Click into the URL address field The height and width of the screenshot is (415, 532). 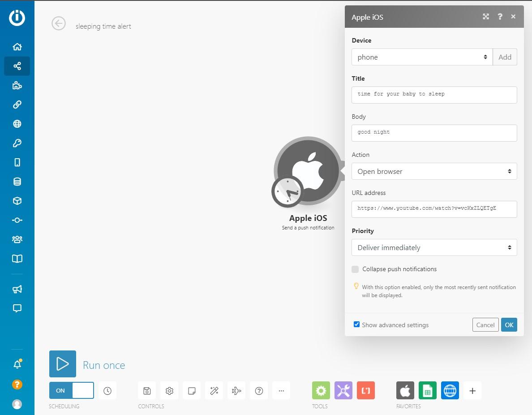tap(434, 209)
